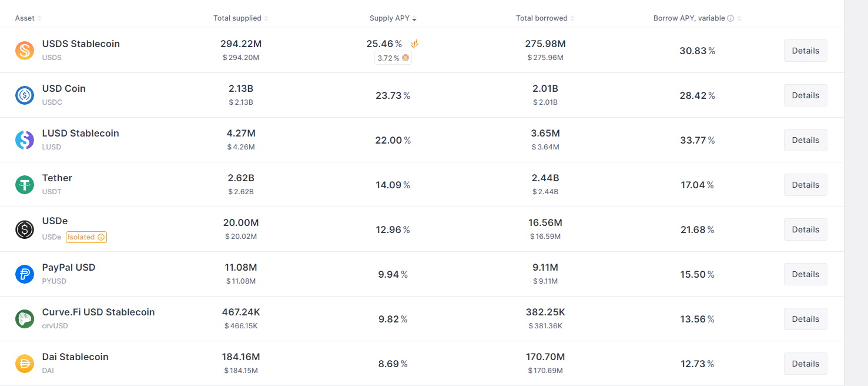Click the USDe token icon
The height and width of the screenshot is (386, 868).
[x=25, y=229]
